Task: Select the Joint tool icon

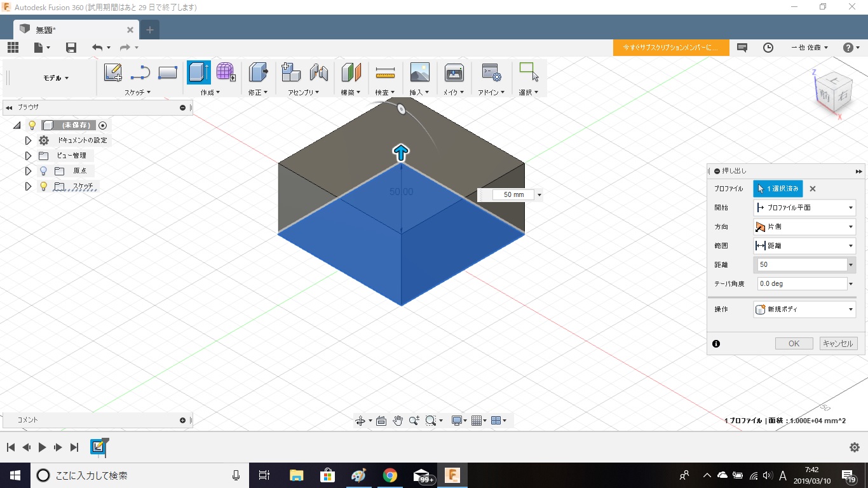Action: point(319,72)
